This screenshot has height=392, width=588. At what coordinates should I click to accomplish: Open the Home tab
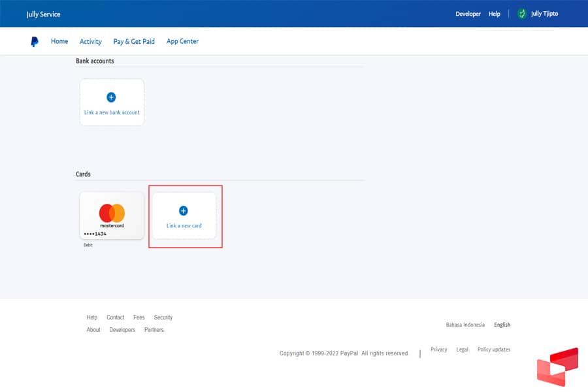pos(59,41)
